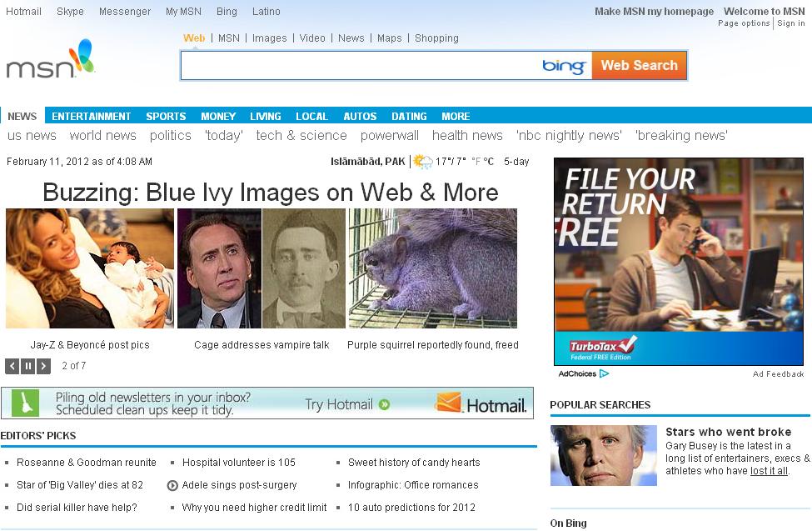Click the AdChoices triangle icon
The height and width of the screenshot is (531, 812).
[604, 374]
